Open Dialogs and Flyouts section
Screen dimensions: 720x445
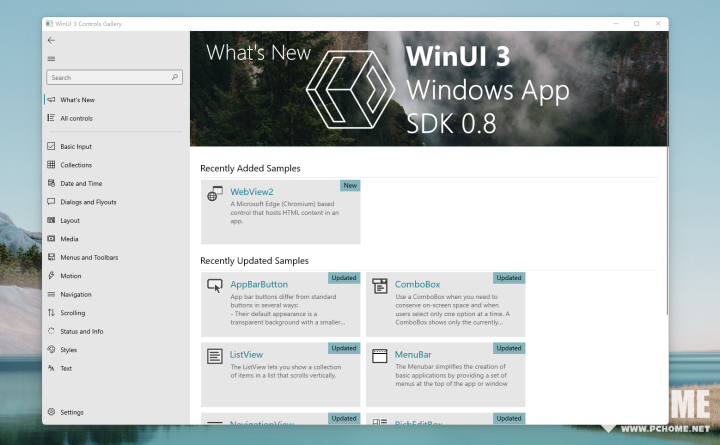pyautogui.click(x=88, y=202)
